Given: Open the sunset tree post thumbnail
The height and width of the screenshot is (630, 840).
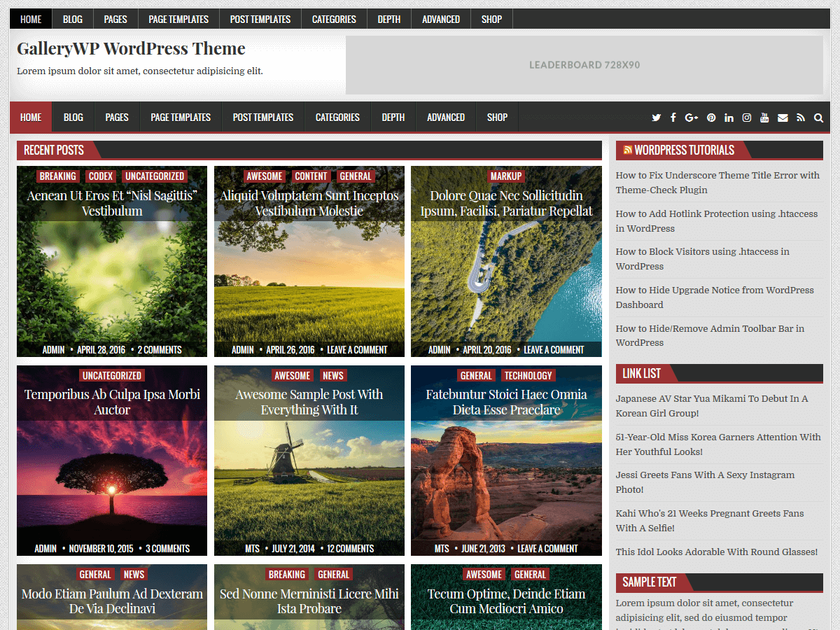Looking at the screenshot, I should click(112, 476).
